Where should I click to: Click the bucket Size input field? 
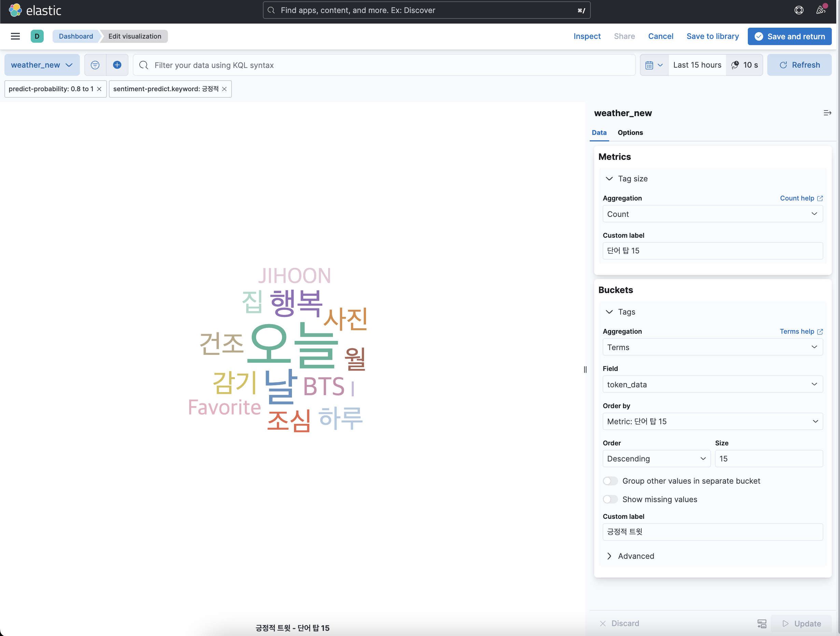[768, 459]
